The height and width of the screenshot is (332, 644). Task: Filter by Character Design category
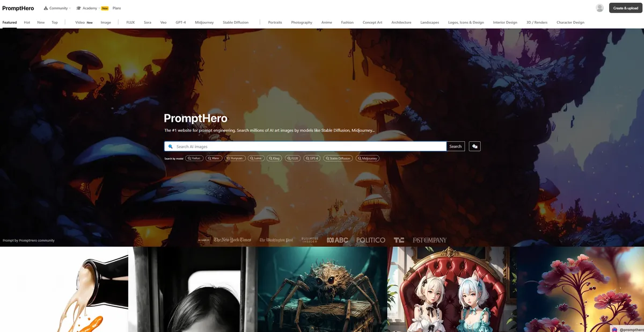[x=570, y=23]
